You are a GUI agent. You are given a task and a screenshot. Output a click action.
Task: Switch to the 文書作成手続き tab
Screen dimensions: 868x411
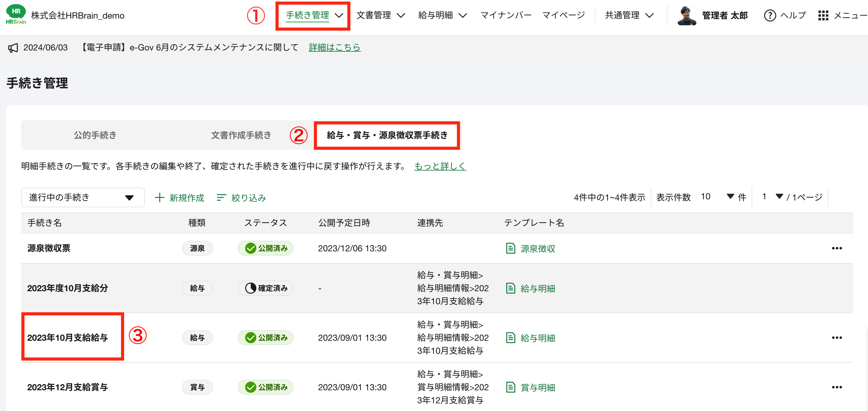[x=241, y=136]
